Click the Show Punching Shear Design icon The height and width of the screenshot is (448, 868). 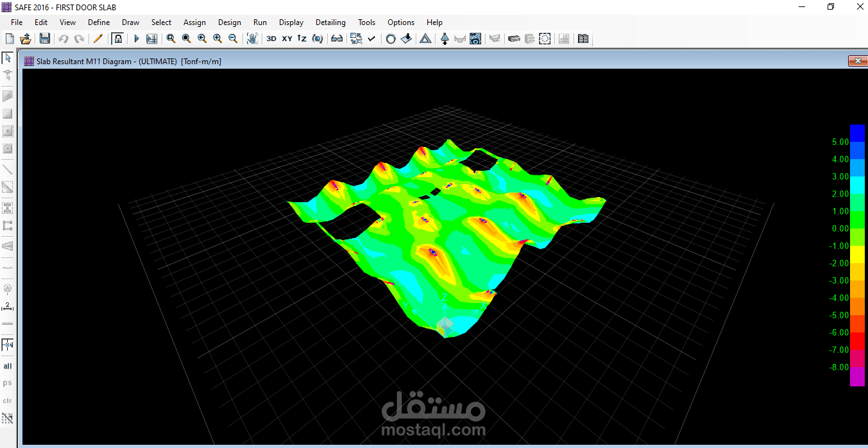[x=545, y=39]
